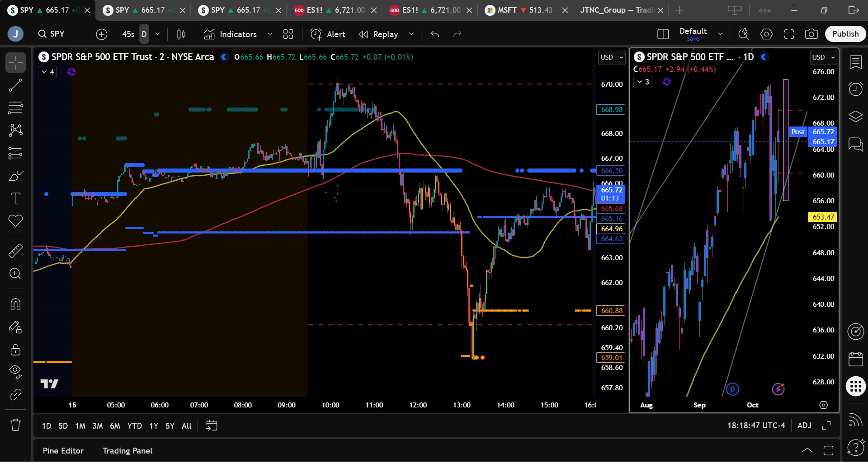Start bar Replay mode
The image size is (868, 463).
378,34
